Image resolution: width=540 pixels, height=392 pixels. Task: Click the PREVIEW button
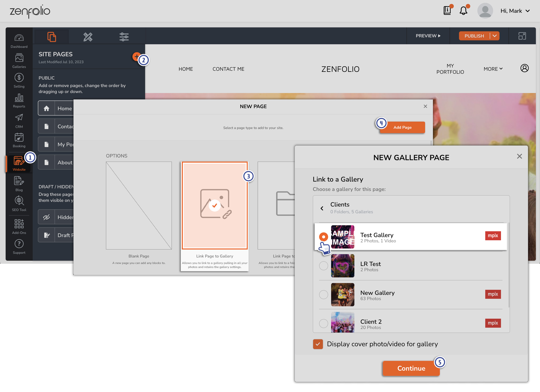click(428, 36)
